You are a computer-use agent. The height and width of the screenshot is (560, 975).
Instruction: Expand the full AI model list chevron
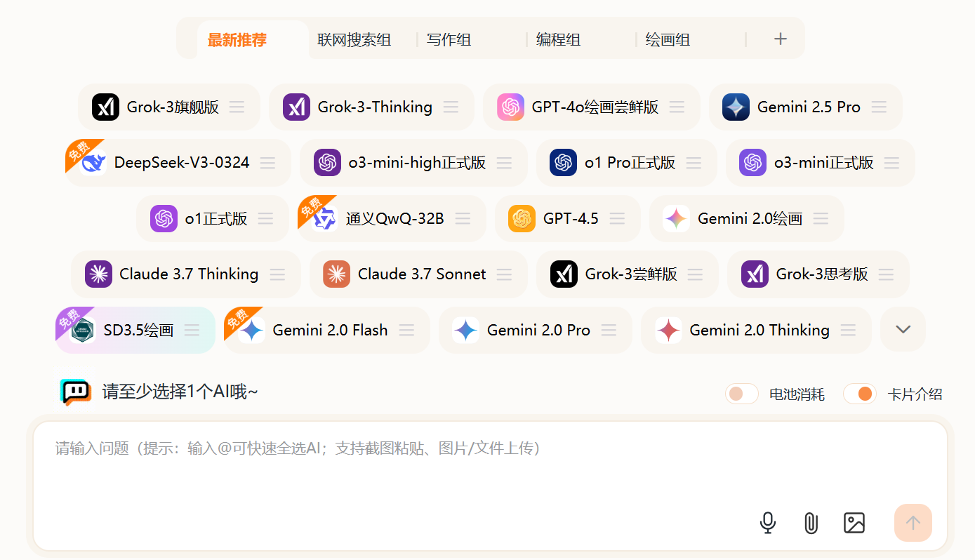pos(903,329)
